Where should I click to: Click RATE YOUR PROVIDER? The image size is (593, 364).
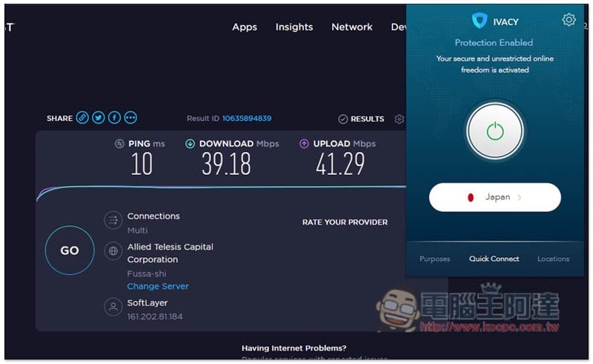tap(345, 222)
